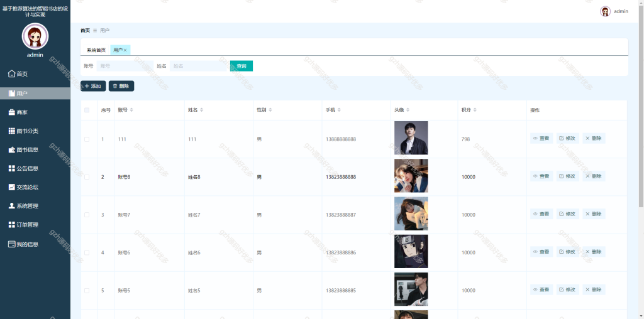Click 查看 for 账号8 row
This screenshot has height=319, width=644.
click(541, 176)
